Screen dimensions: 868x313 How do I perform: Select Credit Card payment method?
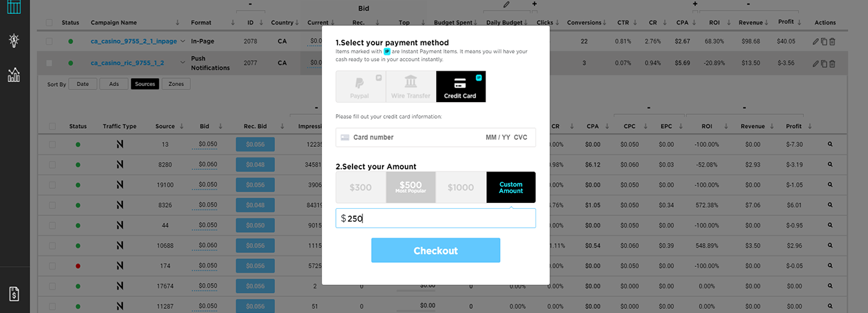pos(461,87)
